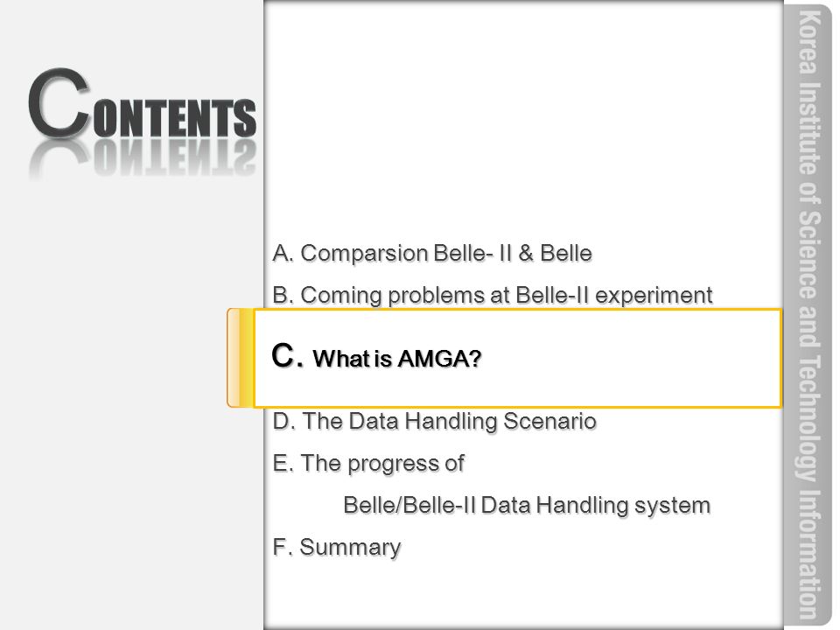The height and width of the screenshot is (630, 840).
Task: Select item E. The progress of
Action: coord(368,464)
